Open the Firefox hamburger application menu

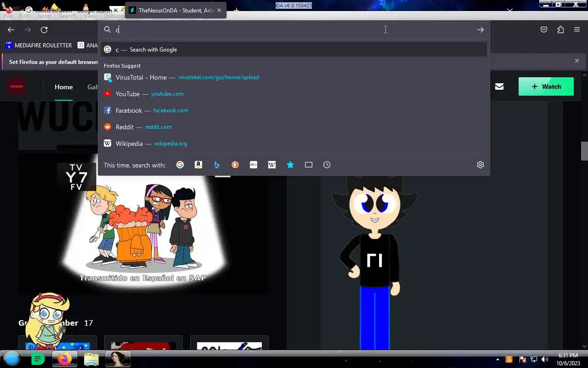pos(577,30)
